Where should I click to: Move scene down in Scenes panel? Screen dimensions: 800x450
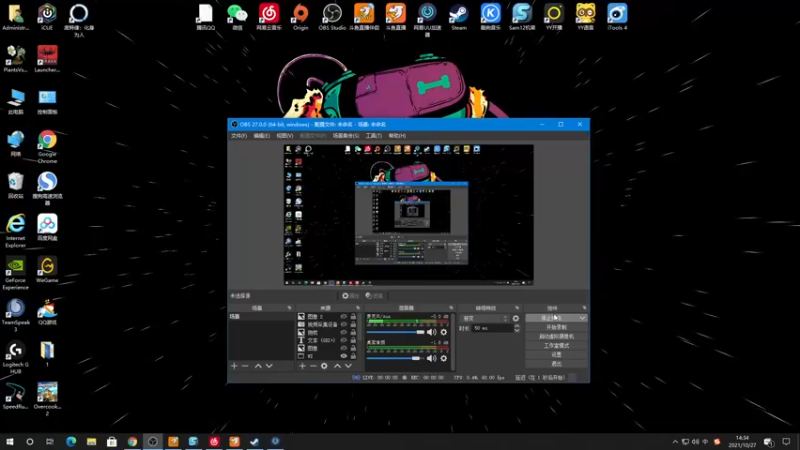pos(269,366)
